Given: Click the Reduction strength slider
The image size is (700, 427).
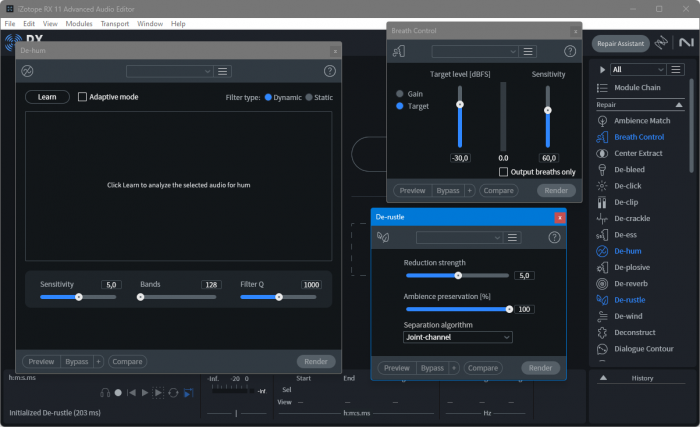Looking at the screenshot, I should [458, 275].
